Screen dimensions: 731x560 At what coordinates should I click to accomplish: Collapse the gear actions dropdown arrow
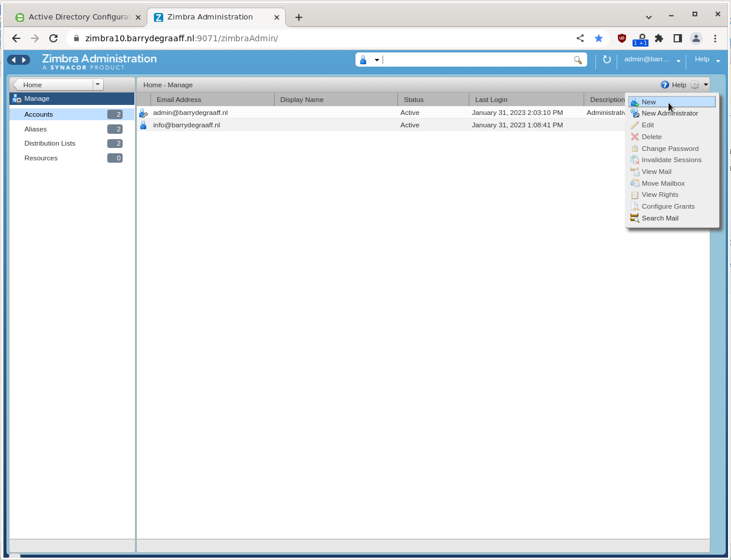coord(706,85)
